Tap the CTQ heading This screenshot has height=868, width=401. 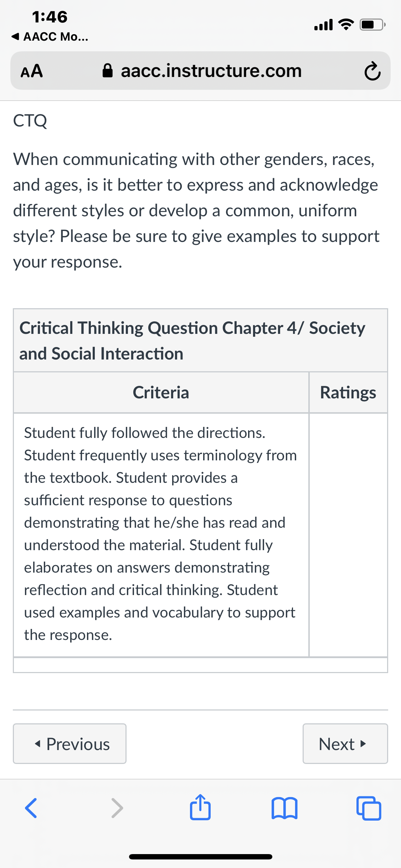(x=30, y=121)
